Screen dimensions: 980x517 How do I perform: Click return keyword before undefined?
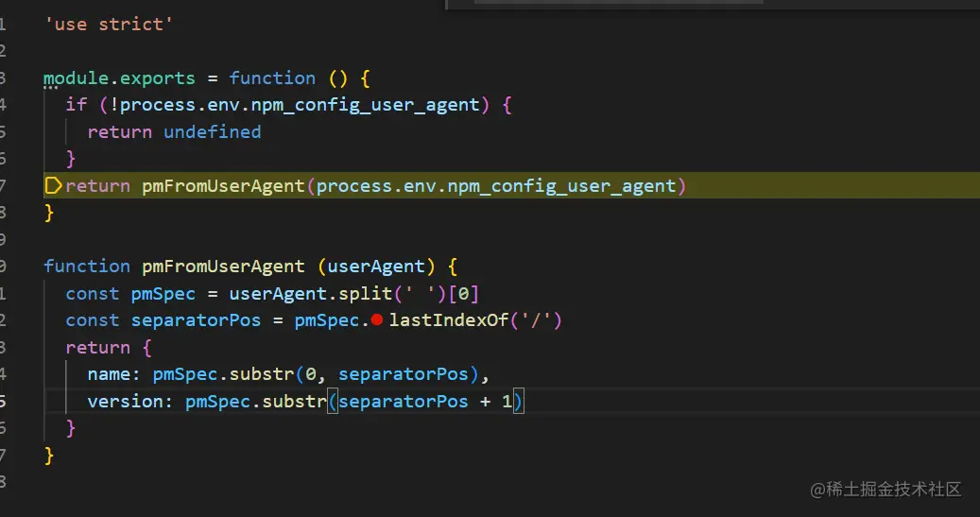point(120,132)
